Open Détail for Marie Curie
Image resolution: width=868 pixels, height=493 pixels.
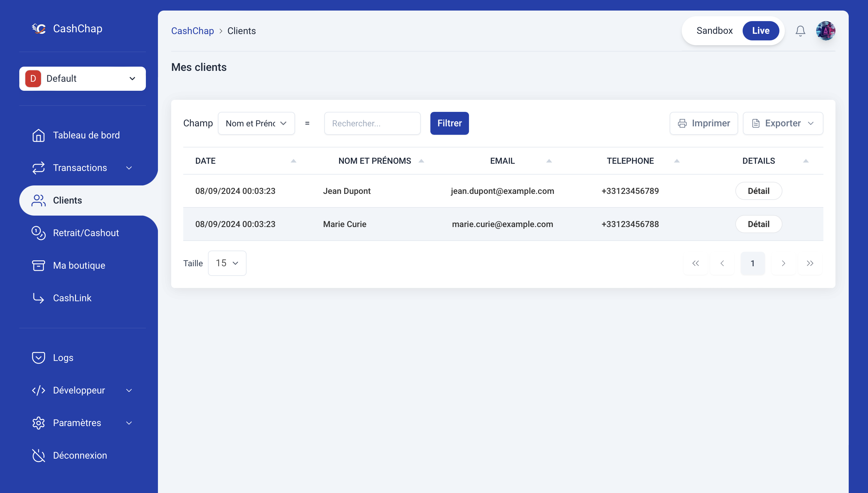758,224
